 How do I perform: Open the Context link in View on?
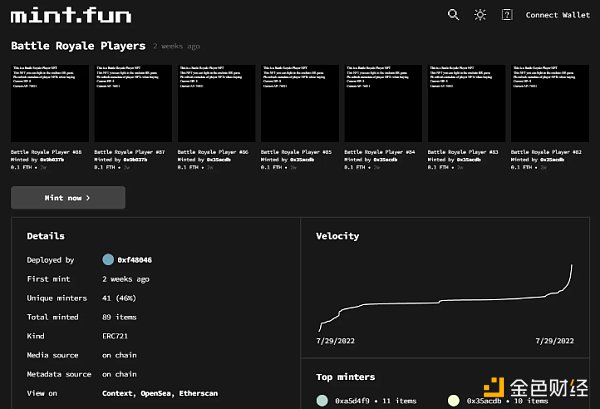click(x=120, y=394)
